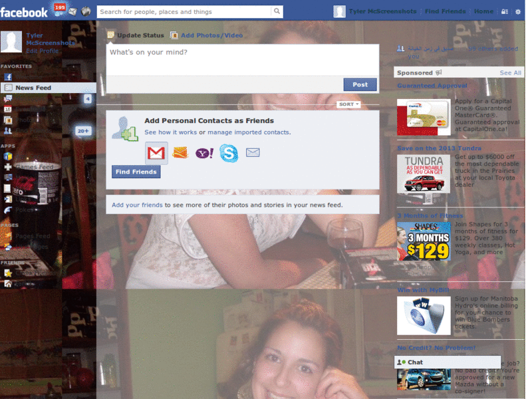
Task: Click the Capital One card ad image
Action: tap(424, 117)
